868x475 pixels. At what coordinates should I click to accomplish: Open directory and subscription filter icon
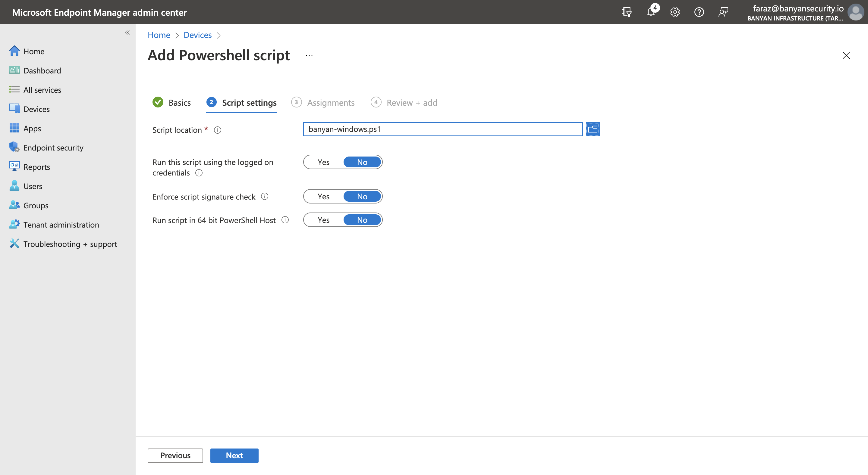pyautogui.click(x=627, y=12)
